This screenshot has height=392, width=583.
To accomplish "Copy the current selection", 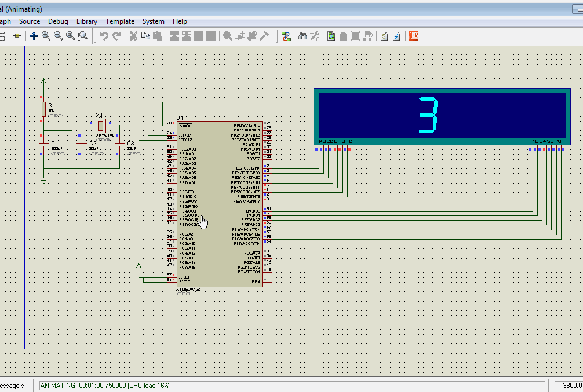I will (145, 36).
